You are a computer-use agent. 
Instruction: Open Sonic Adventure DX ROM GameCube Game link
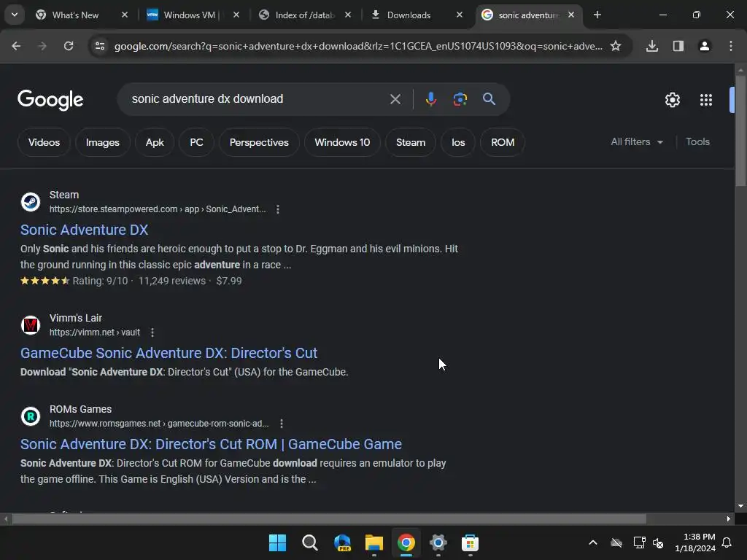[x=211, y=444]
